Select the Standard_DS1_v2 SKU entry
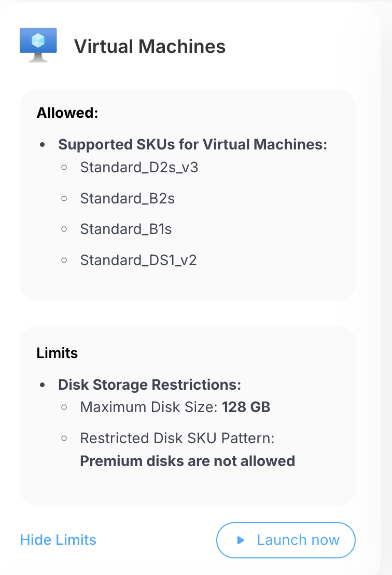Viewport: 392px width, 575px height. (138, 259)
